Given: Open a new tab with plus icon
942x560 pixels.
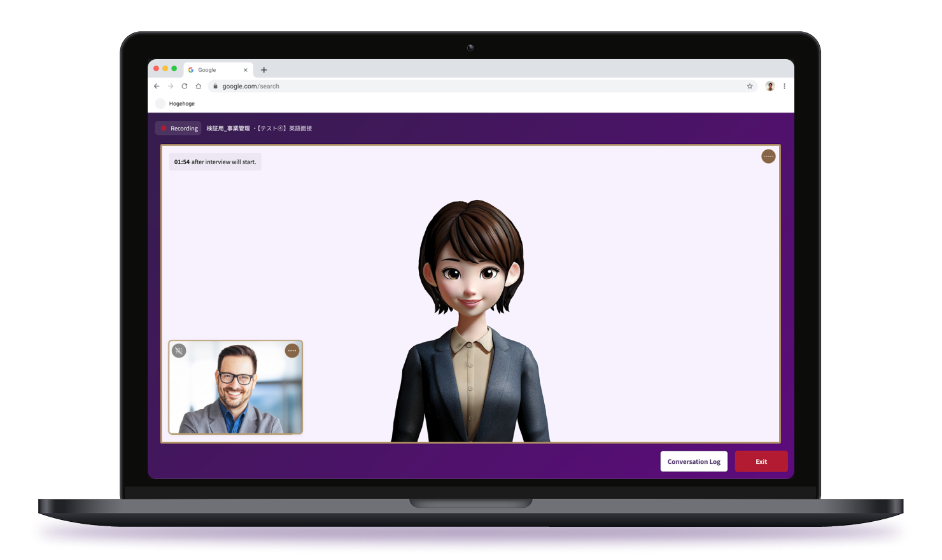Looking at the screenshot, I should 264,70.
